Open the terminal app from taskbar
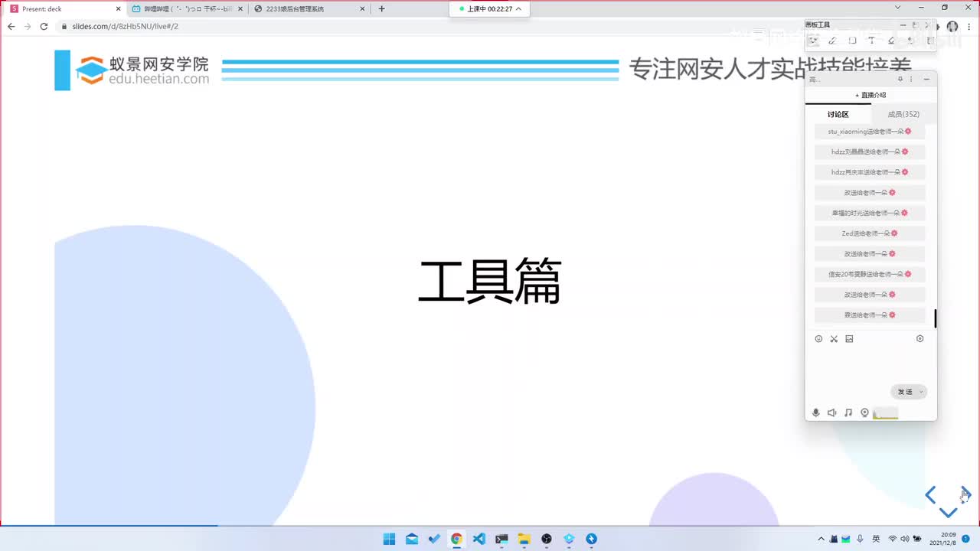The width and height of the screenshot is (980, 551). click(501, 539)
